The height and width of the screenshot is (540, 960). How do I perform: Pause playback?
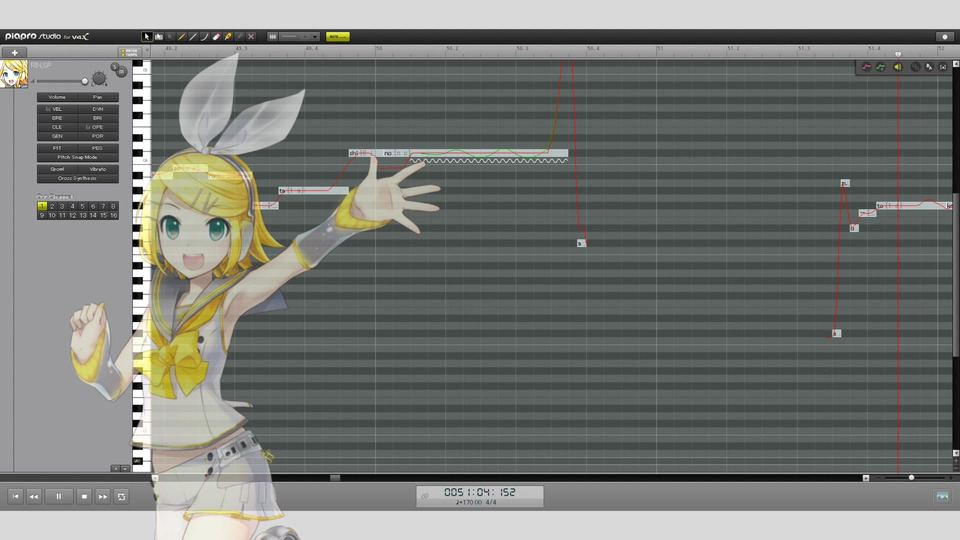pos(59,497)
